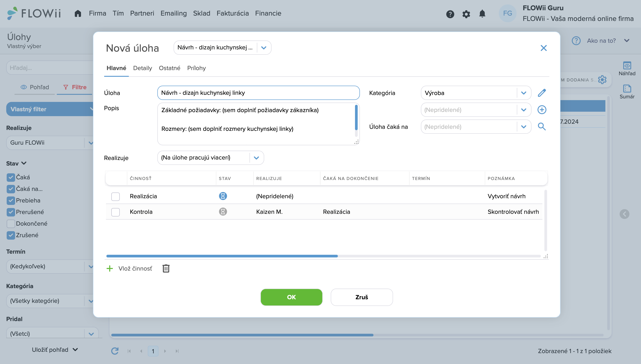Click the Kontrola hourglass status icon
The image size is (641, 364).
click(223, 212)
